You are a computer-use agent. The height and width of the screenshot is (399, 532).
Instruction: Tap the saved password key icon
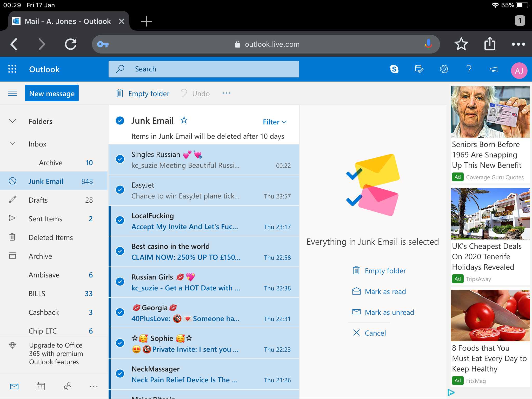(x=103, y=44)
